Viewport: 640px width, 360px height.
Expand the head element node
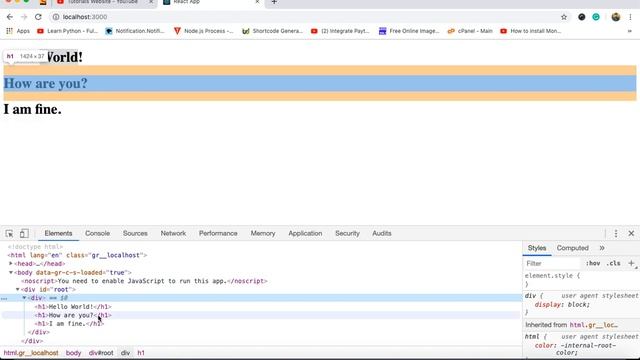[11, 264]
